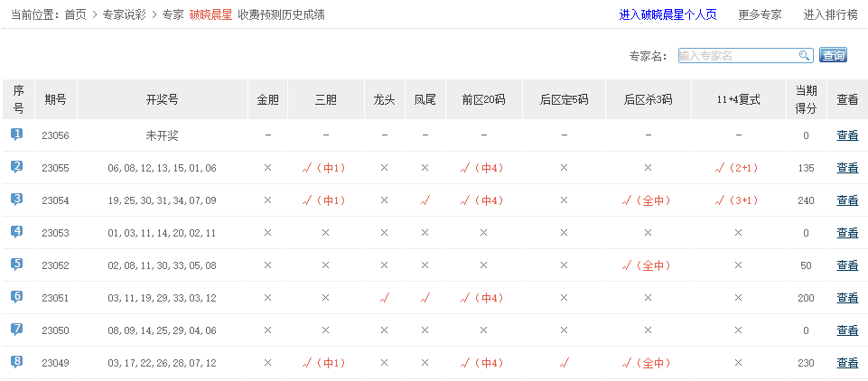Viewport: 868px width, 381px height.
Task: Click 首页 in the breadcrumb
Action: point(76,14)
